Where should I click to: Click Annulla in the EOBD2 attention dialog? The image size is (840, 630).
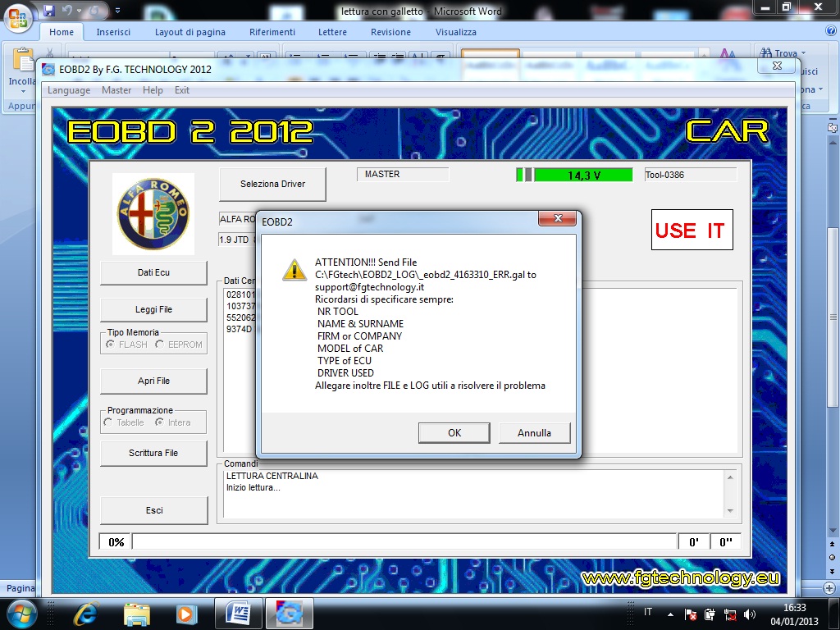(x=534, y=433)
